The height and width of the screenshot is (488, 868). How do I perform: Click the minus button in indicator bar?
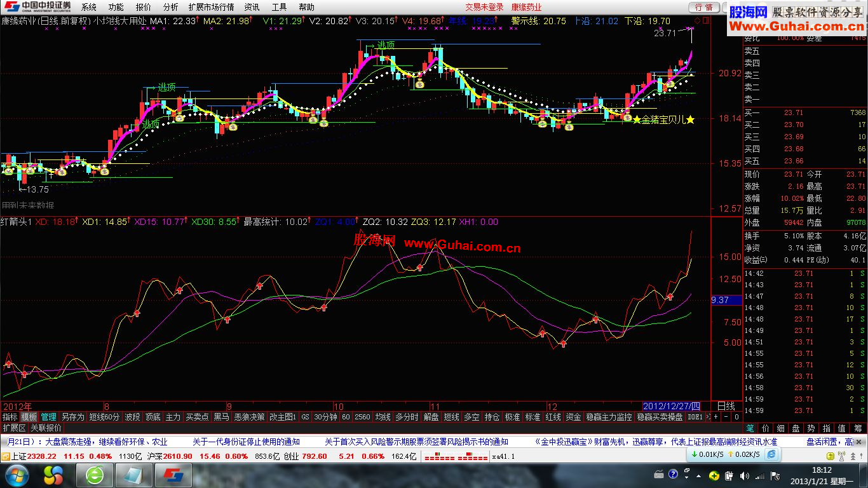pyautogui.click(x=726, y=417)
